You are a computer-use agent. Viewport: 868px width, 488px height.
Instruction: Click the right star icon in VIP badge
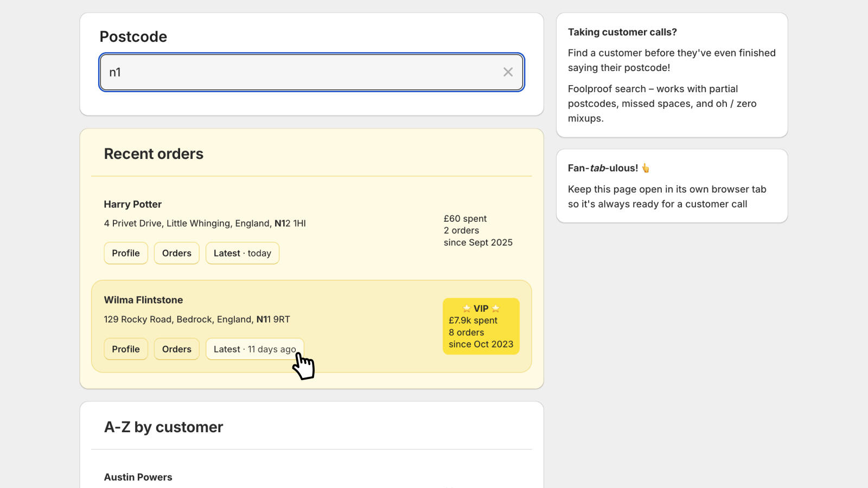(495, 309)
